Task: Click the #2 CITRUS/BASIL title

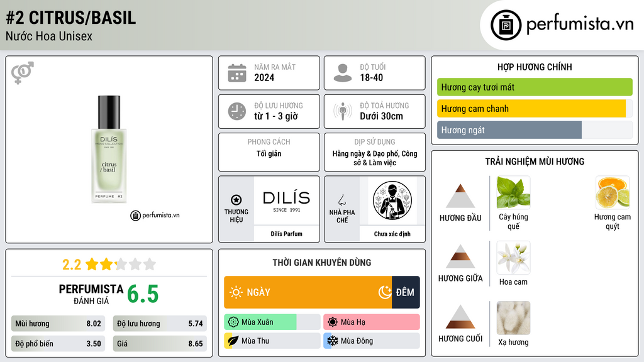Action: (x=70, y=18)
